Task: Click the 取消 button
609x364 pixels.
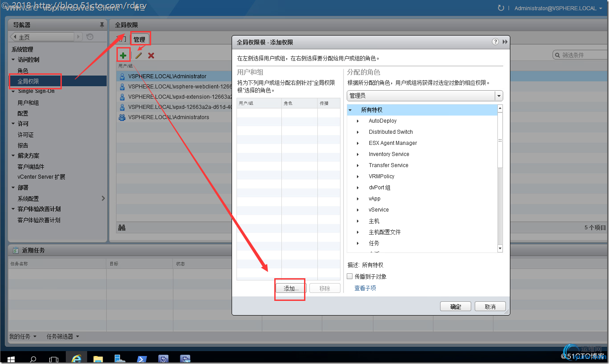Action: click(490, 307)
